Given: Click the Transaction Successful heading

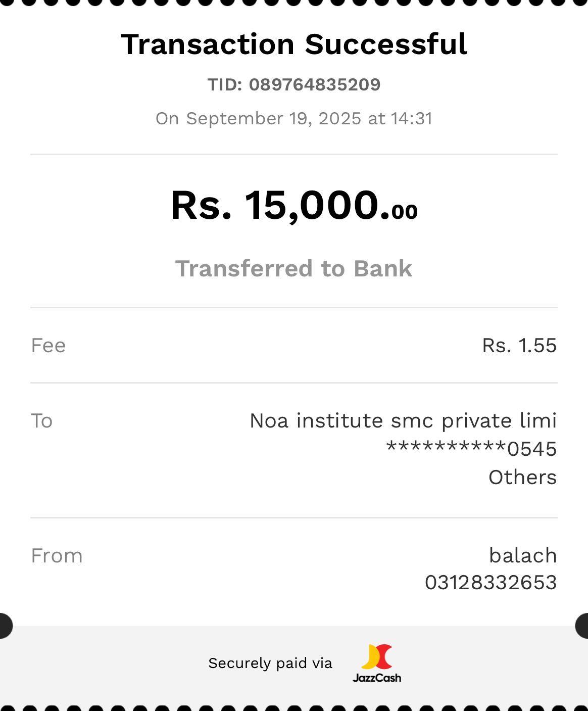Looking at the screenshot, I should pos(294,44).
